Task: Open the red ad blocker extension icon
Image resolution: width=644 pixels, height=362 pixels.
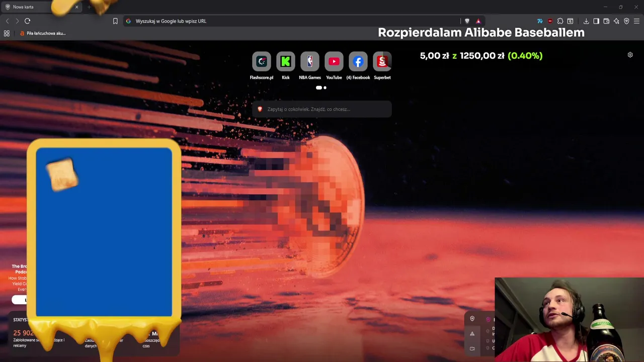Action: (x=550, y=21)
